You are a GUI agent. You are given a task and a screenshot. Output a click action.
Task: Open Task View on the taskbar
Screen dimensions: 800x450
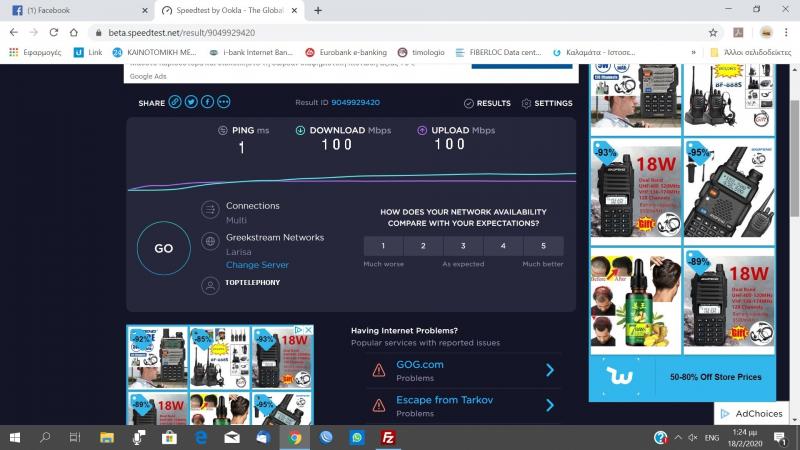click(75, 438)
